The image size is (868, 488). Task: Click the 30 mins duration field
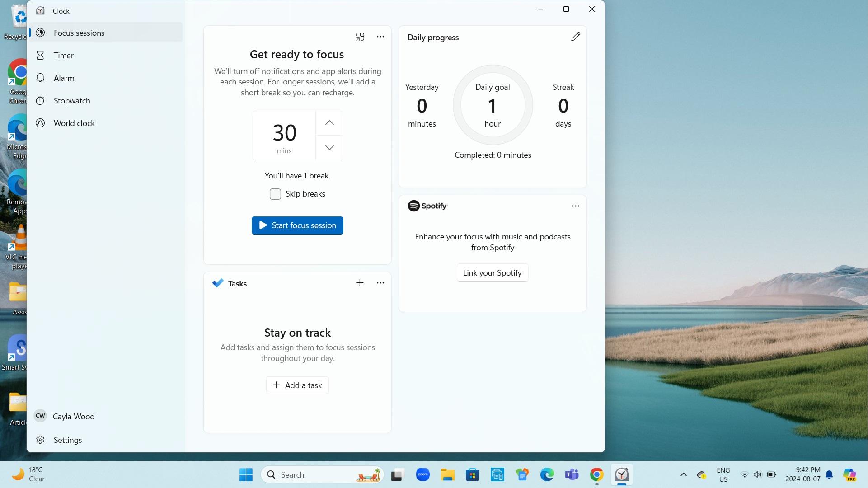[x=284, y=136]
